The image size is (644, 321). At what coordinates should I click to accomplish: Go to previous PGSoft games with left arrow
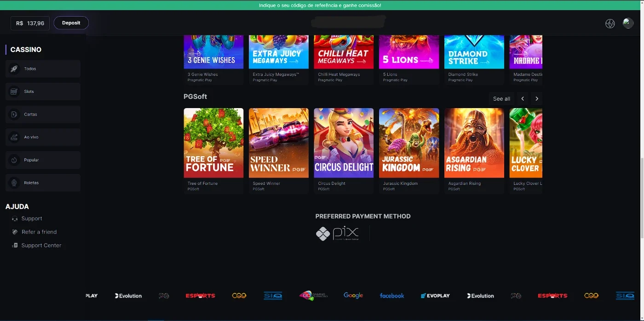coord(523,98)
